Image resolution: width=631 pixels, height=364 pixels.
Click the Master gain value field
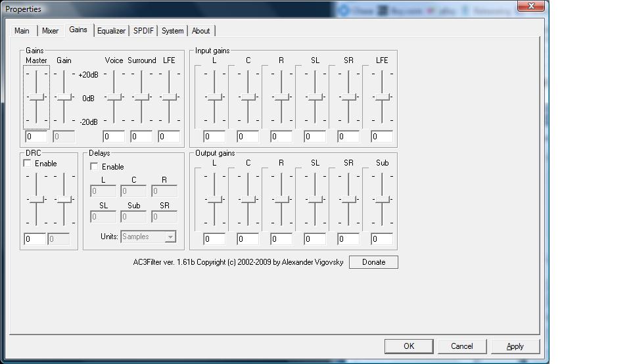[36, 137]
